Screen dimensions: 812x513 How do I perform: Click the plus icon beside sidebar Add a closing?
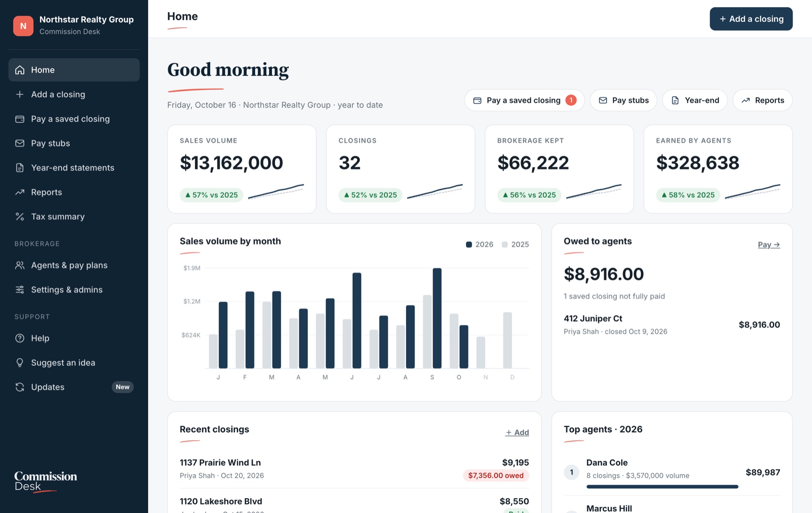[x=19, y=94]
